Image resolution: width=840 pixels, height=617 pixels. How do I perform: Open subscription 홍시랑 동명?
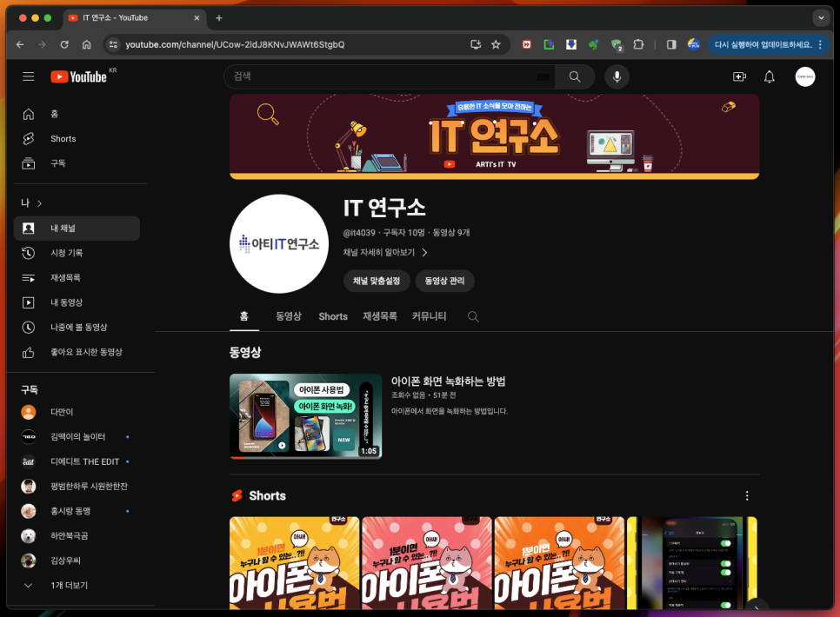click(x=77, y=511)
